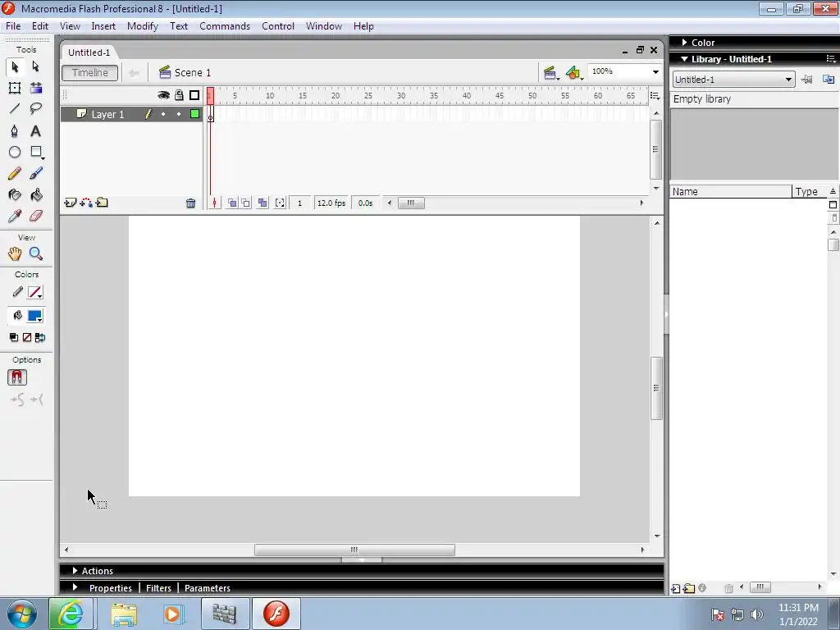This screenshot has width=840, height=630.
Task: Select the Line tool
Action: coord(15,109)
